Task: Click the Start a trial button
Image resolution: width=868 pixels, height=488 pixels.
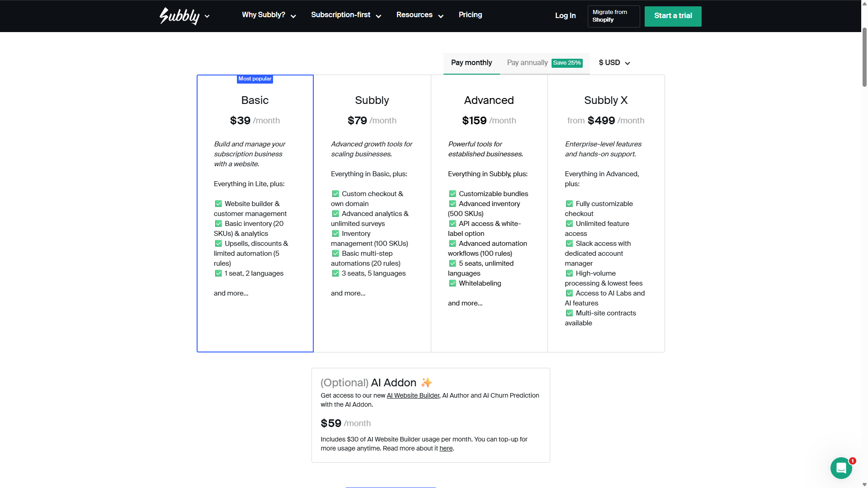Action: click(673, 16)
